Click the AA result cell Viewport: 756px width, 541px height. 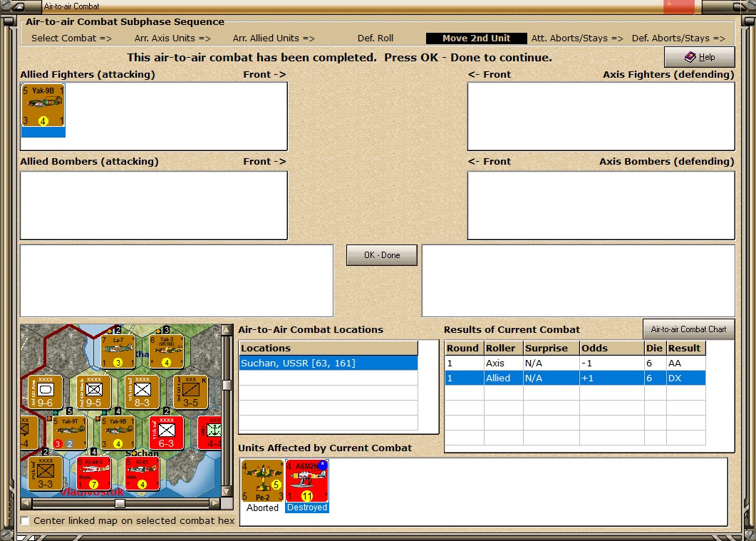point(685,363)
